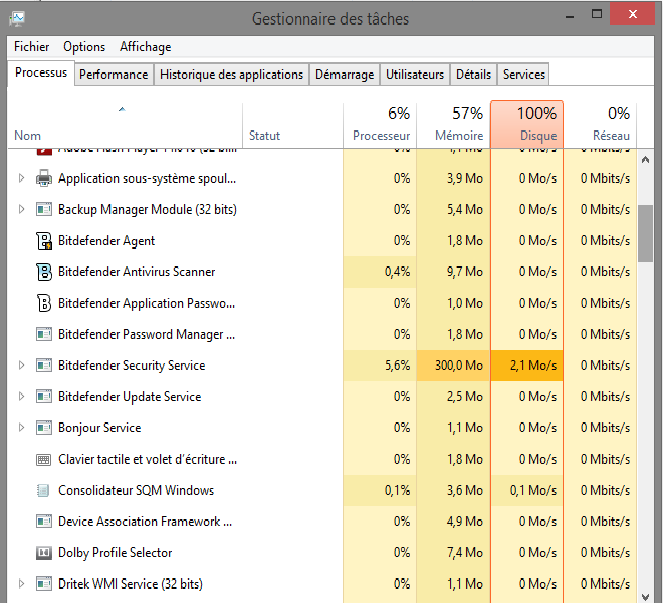Select the Device Association Framework row
This screenshot has height=603, width=663.
click(322, 521)
